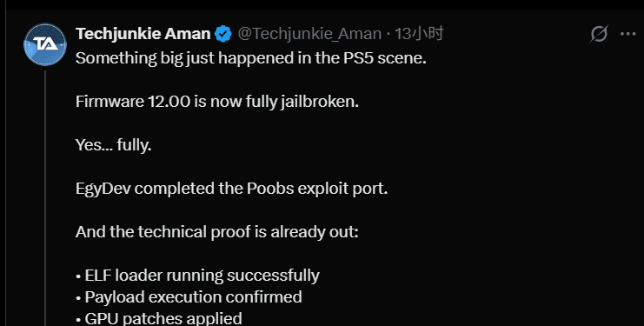
Task: Click 'ELF loader running successfully' bullet
Action: coord(197,275)
